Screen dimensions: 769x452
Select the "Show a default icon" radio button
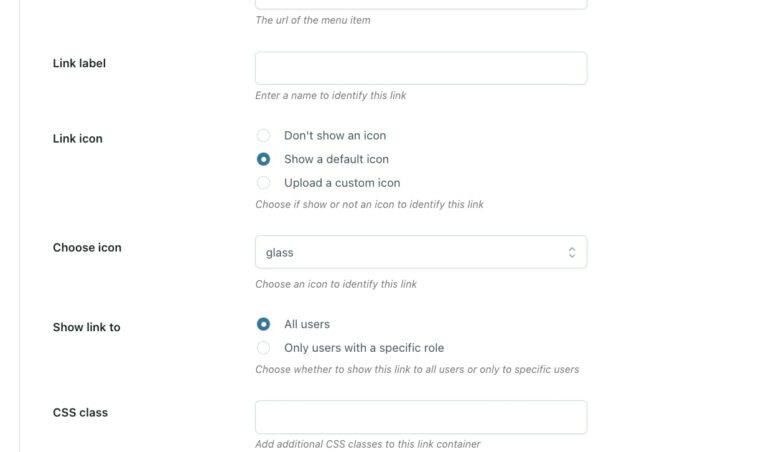click(264, 159)
